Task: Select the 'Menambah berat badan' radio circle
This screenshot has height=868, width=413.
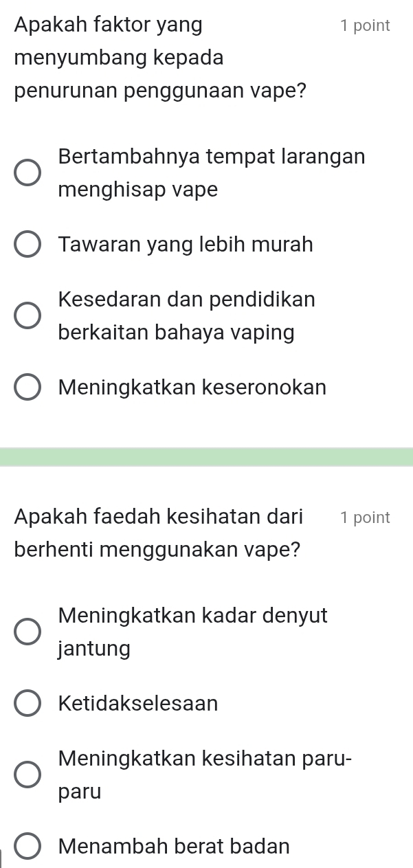Action: 28,847
